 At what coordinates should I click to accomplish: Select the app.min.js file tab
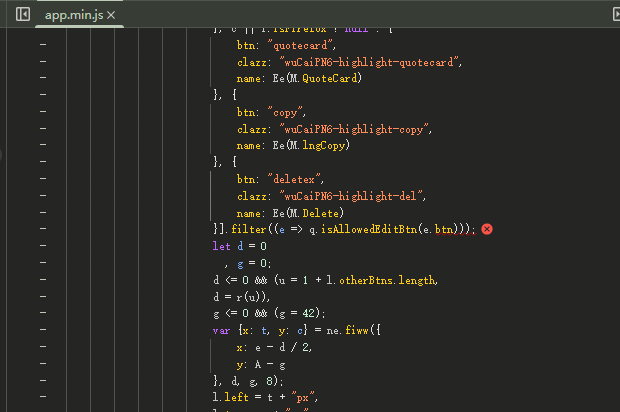(x=73, y=16)
